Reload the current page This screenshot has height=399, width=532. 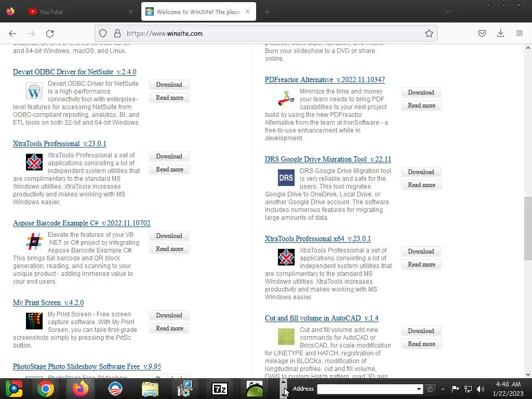click(x=50, y=33)
